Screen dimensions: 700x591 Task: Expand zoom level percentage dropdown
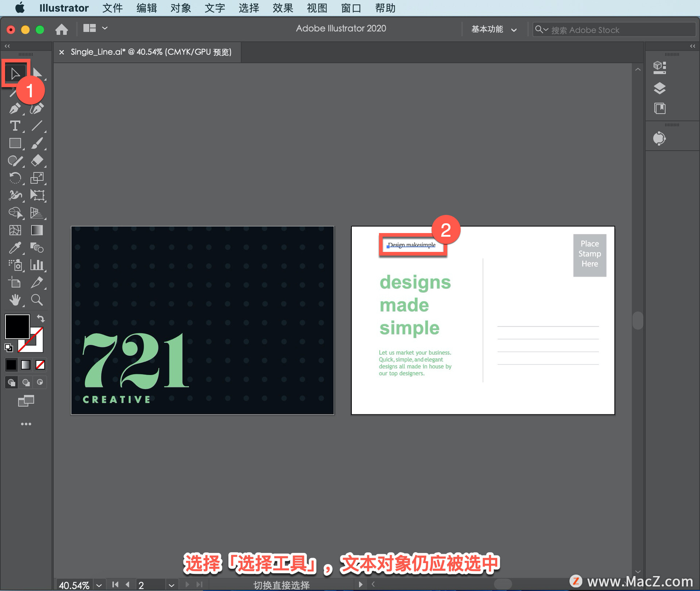pyautogui.click(x=103, y=582)
